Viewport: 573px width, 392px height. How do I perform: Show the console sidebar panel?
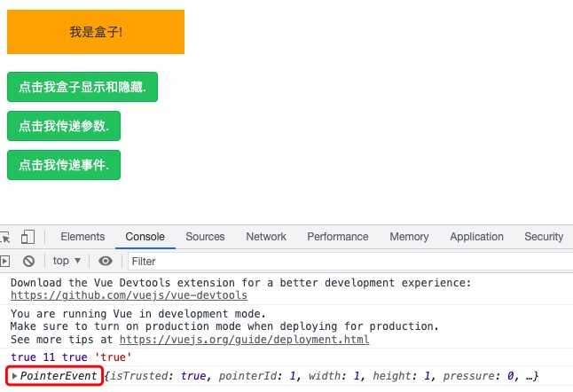[x=4, y=261]
